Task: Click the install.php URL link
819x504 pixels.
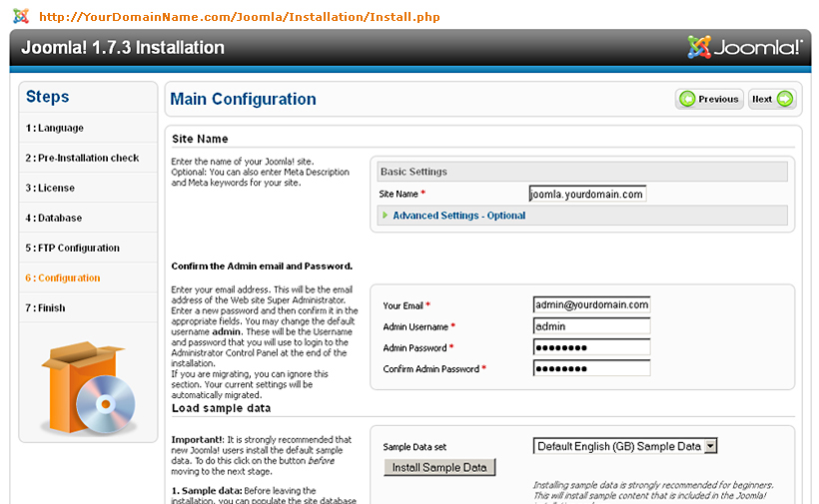Action: click(240, 17)
